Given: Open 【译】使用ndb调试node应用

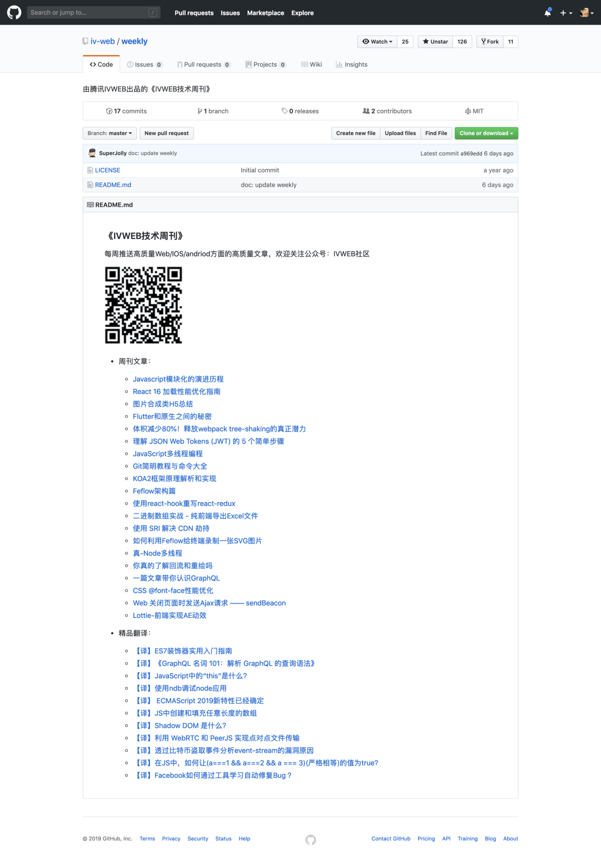Looking at the screenshot, I should click(x=180, y=688).
